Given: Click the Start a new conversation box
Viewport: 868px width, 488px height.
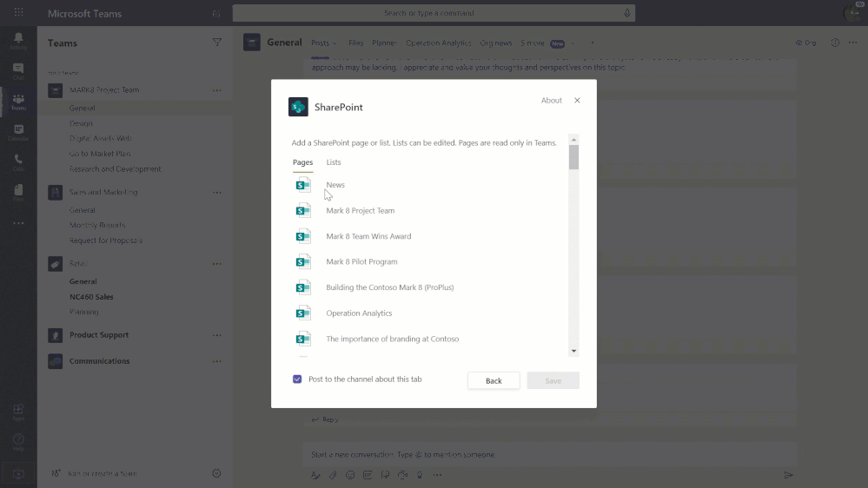Looking at the screenshot, I should tap(550, 454).
